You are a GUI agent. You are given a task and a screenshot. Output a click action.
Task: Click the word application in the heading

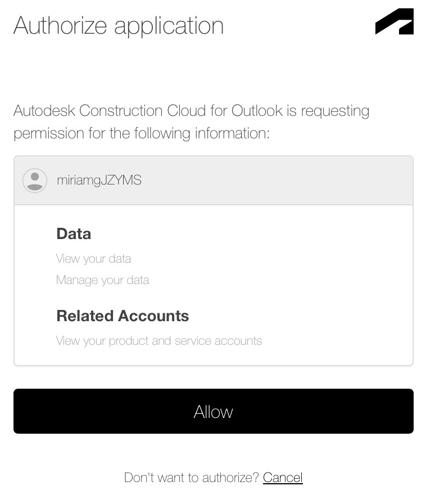[169, 26]
